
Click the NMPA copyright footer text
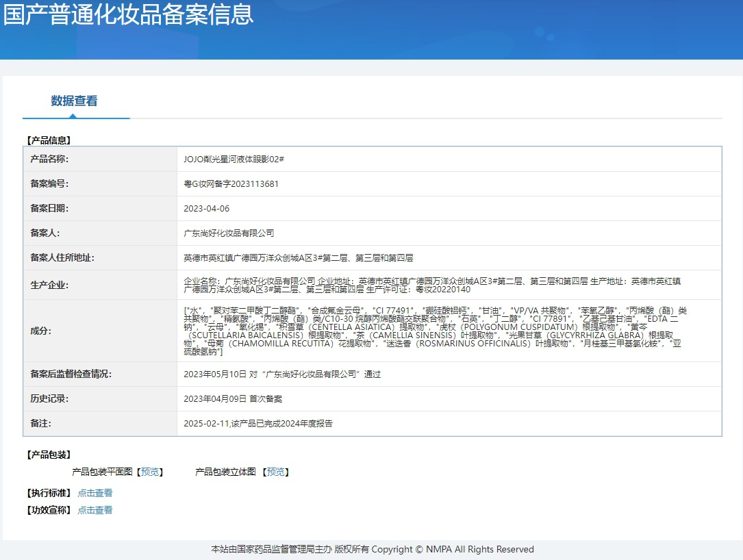(372, 549)
